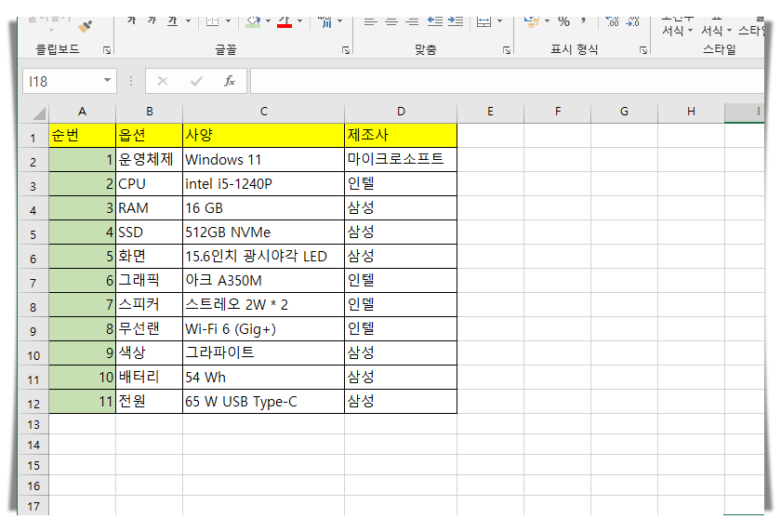Click the increase decimal icon
The height and width of the screenshot is (532, 781).
pyautogui.click(x=612, y=20)
